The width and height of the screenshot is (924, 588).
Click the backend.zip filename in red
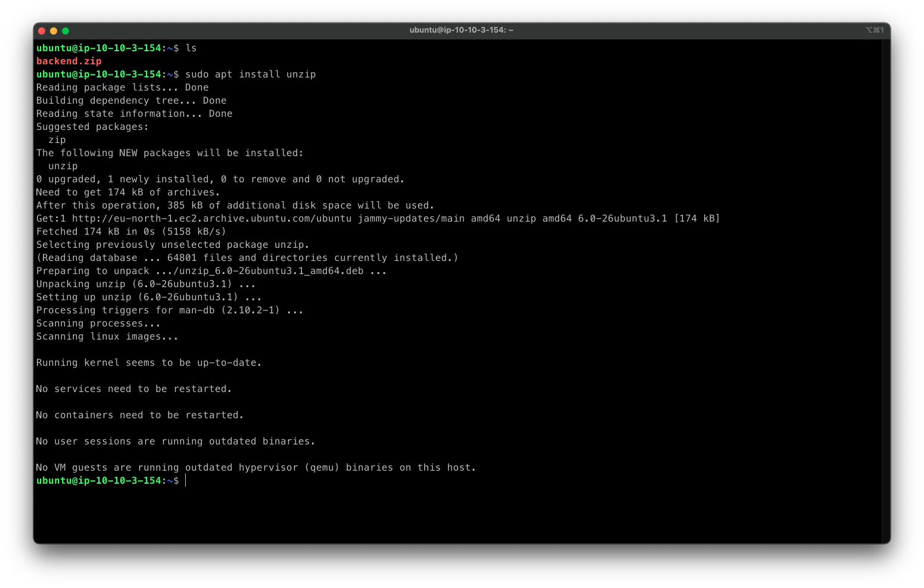68,61
